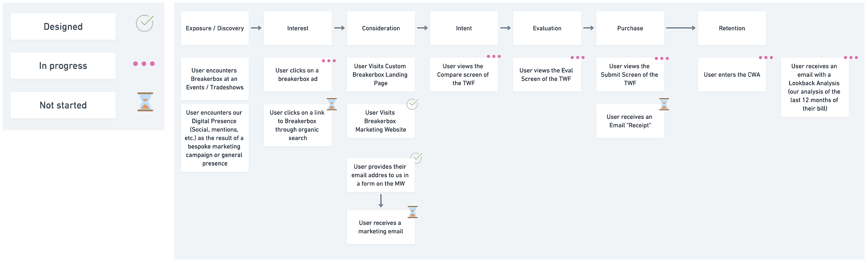Click the green checkmark icon beside Designed
The image size is (868, 263).
click(x=145, y=23)
